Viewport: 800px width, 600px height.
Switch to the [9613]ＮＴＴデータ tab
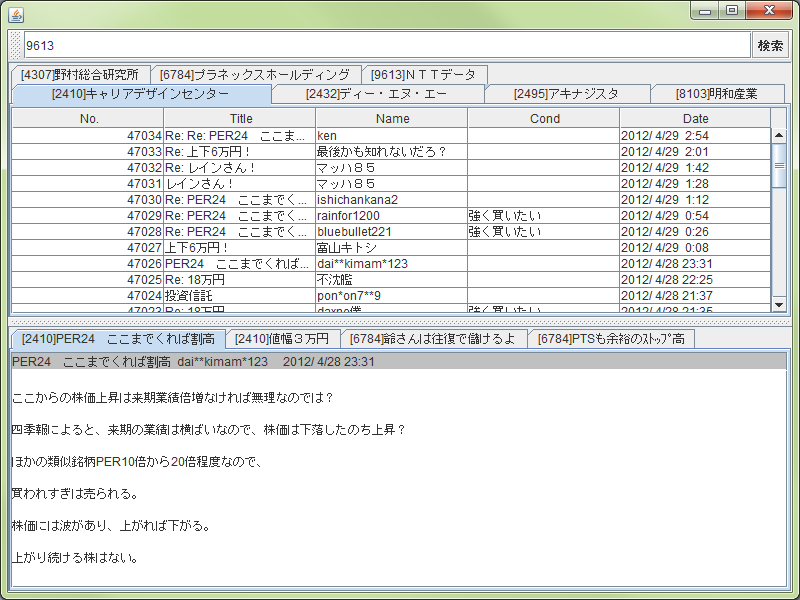point(424,74)
